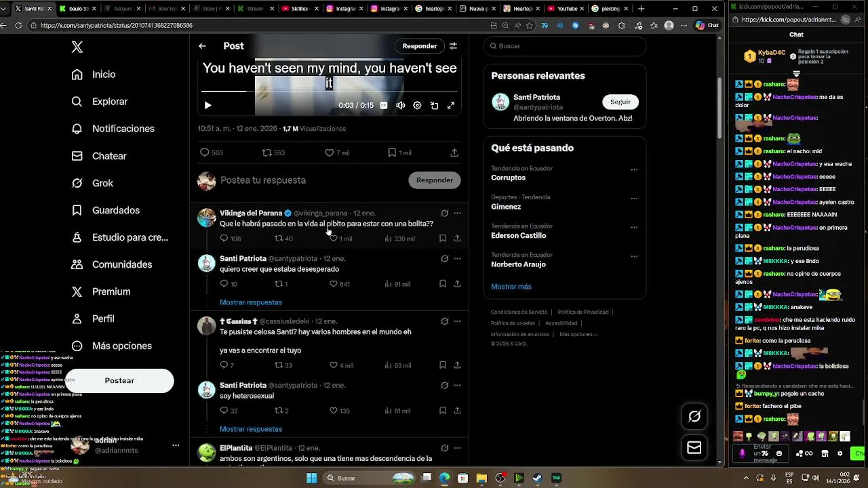Open Comunidades in the sidebar

(x=113, y=264)
